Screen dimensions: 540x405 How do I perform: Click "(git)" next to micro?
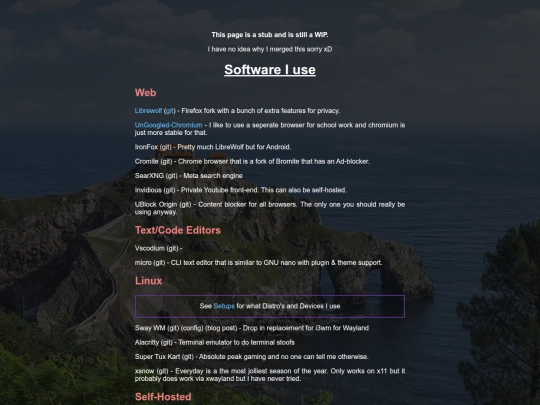click(x=159, y=263)
